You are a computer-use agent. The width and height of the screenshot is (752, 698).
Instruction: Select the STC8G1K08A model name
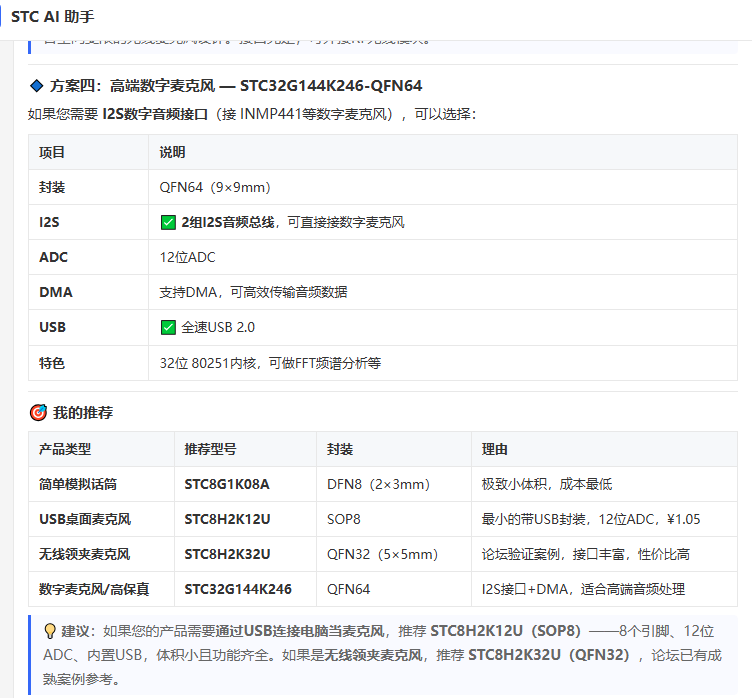(x=227, y=484)
